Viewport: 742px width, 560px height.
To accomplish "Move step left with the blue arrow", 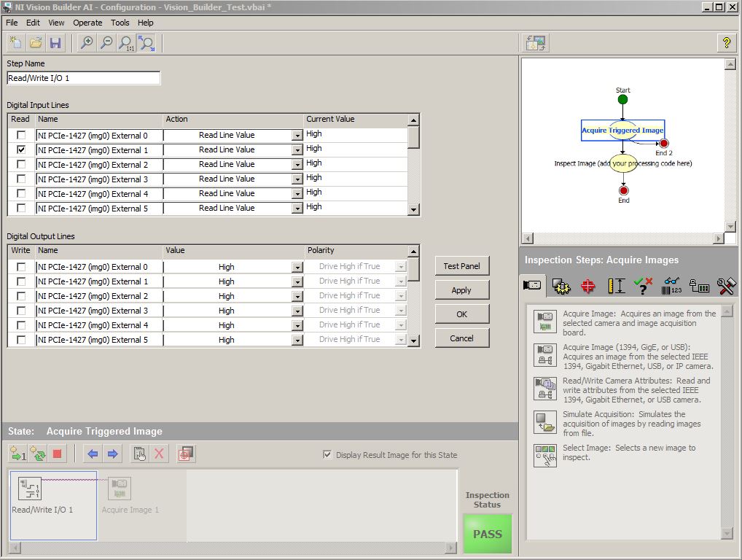I will [93, 454].
